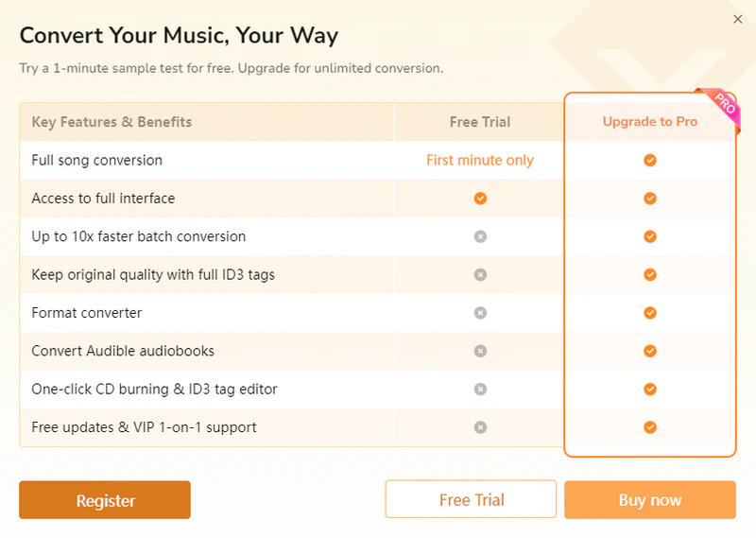756x538 pixels.
Task: Close the upgrade dialog with X
Action: click(x=738, y=19)
